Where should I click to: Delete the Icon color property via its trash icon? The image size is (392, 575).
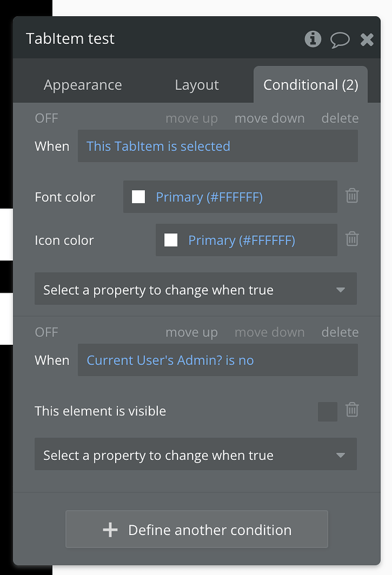tap(352, 239)
